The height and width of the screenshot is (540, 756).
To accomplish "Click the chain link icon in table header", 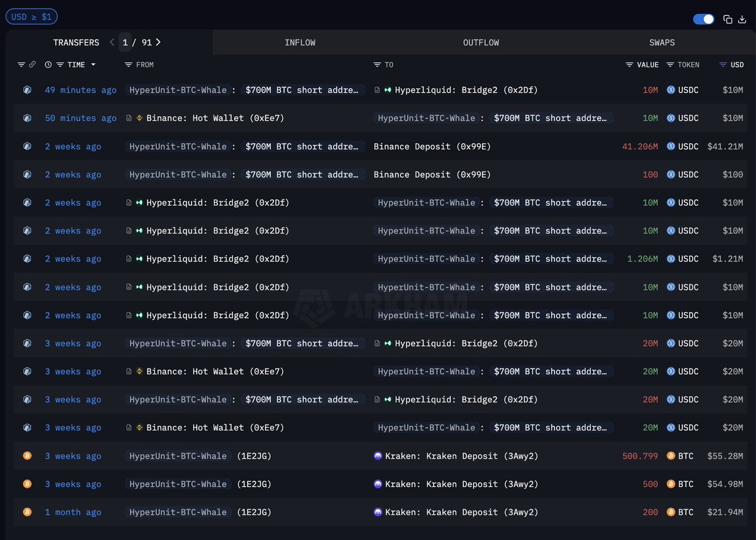I will 32,65.
